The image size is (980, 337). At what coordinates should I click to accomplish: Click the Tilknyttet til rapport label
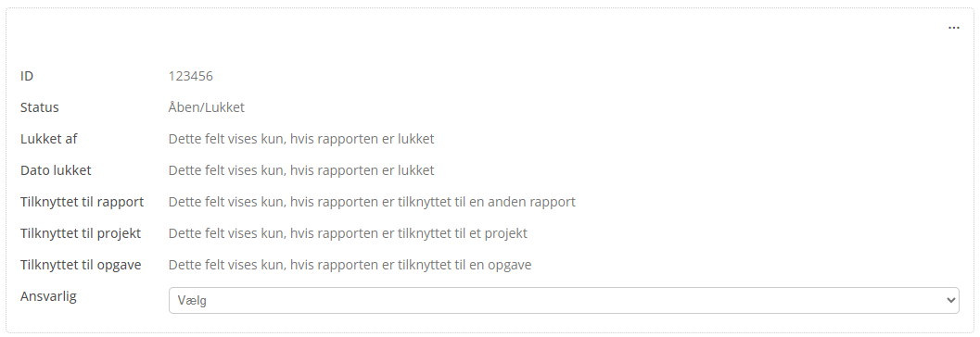[82, 202]
